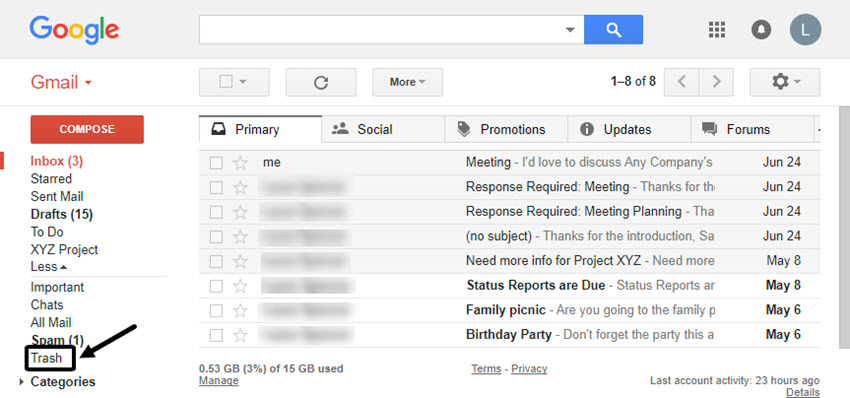Switch to the Promotions tab
The image size is (850, 398).
[506, 130]
